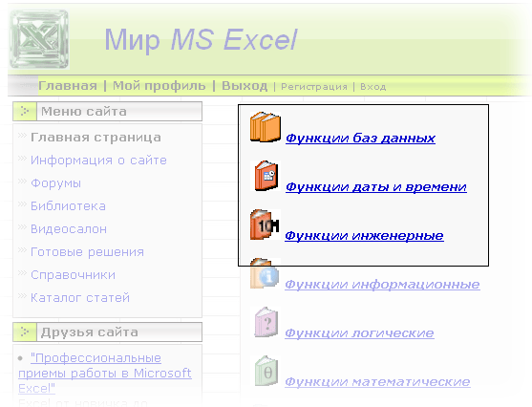Click the Регистрация link
532x407 pixels.
click(x=314, y=87)
